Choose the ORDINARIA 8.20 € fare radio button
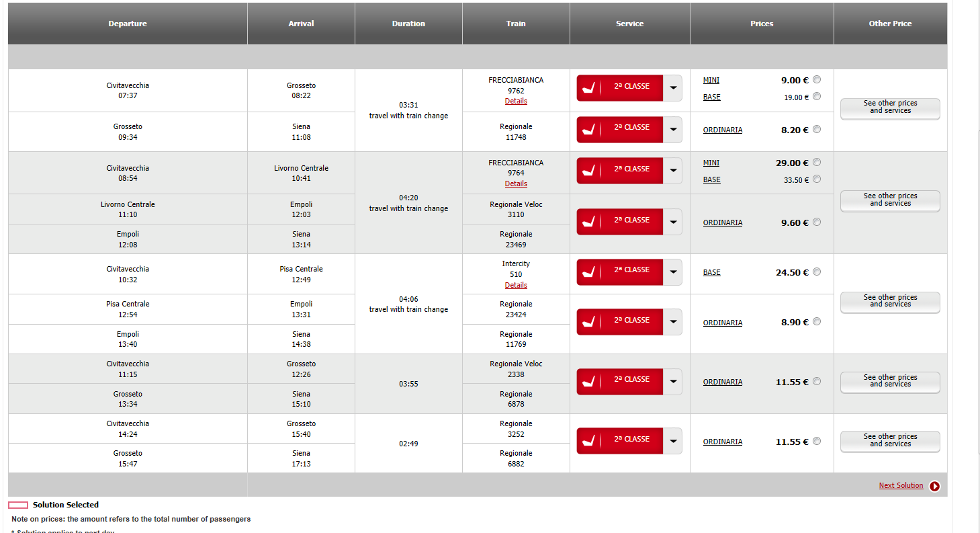This screenshot has height=533, width=980. tap(817, 129)
